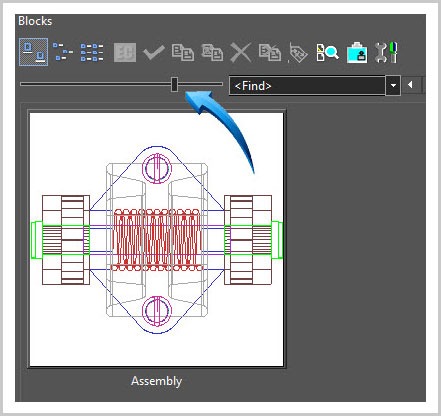Switch to the List view icon
Image resolution: width=441 pixels, height=416 pixels.
(63, 52)
